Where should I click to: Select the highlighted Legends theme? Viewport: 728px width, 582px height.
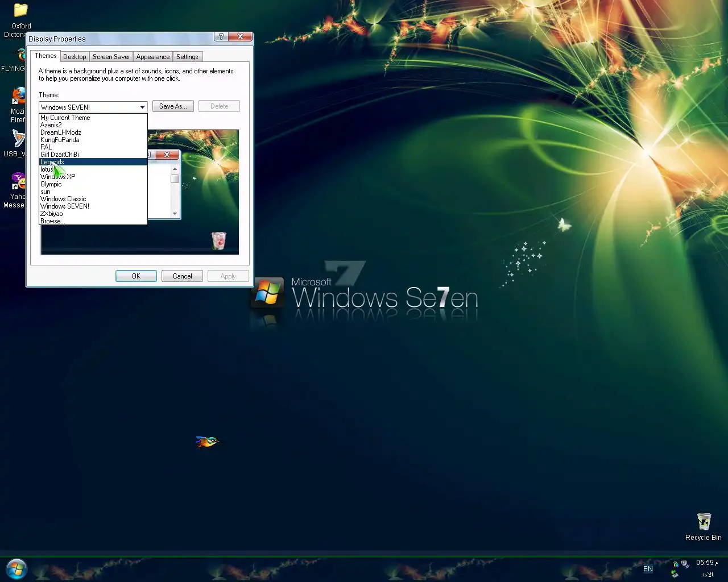pyautogui.click(x=93, y=162)
